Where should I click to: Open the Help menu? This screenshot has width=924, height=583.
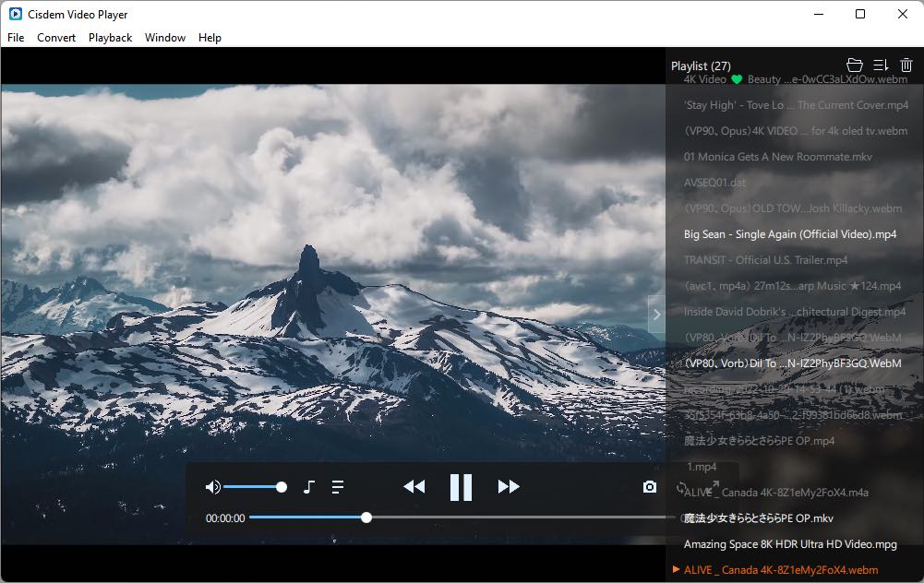pos(210,38)
